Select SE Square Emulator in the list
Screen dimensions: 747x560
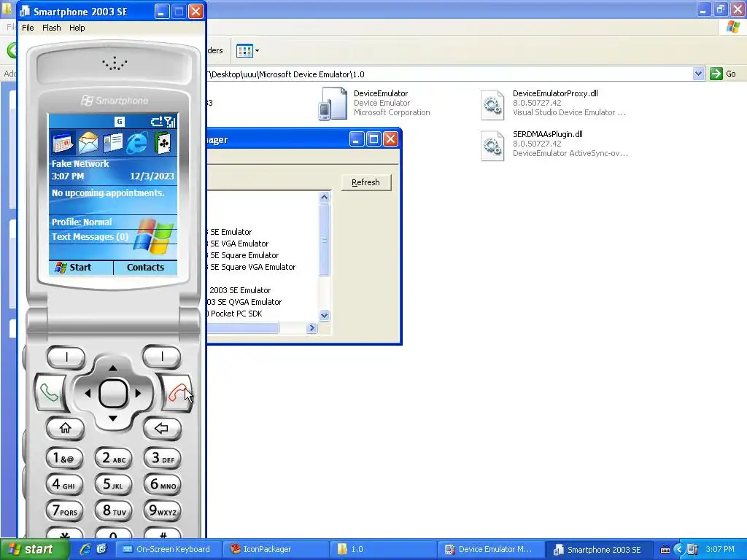pyautogui.click(x=244, y=255)
